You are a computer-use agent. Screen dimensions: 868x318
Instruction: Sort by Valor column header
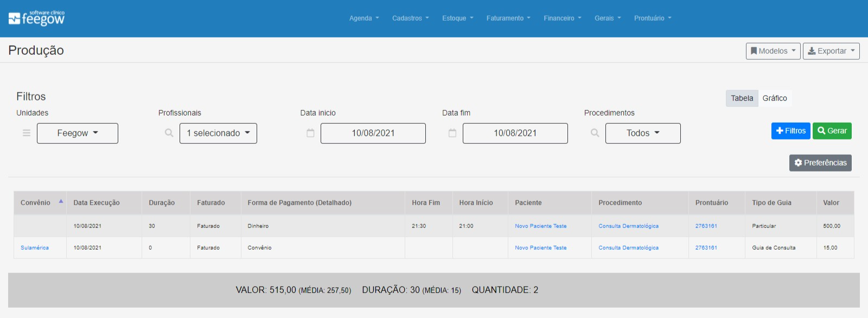[x=835, y=203]
